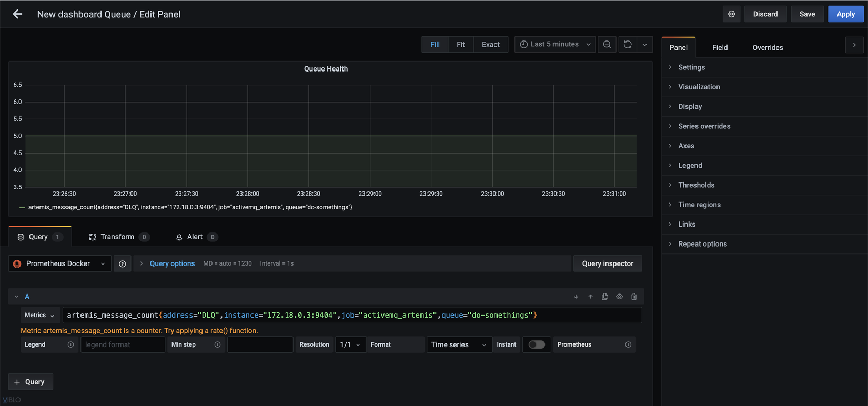Expand the Thresholds section
868x406 pixels.
(696, 185)
